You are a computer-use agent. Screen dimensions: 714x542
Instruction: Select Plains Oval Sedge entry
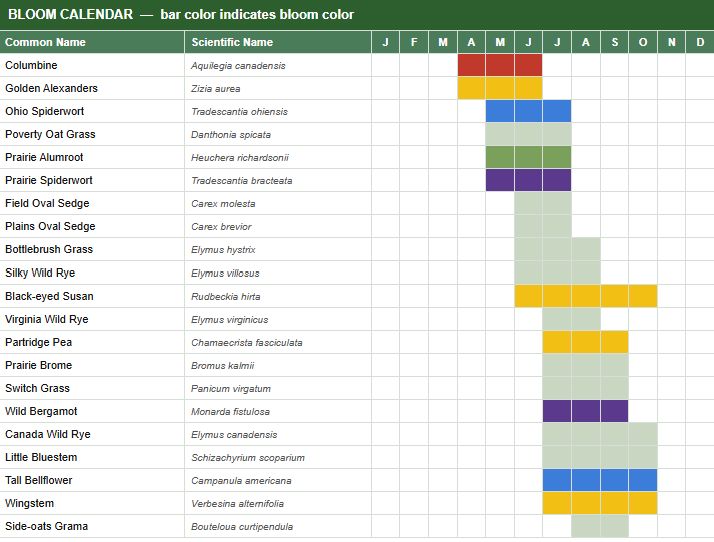(x=50, y=226)
